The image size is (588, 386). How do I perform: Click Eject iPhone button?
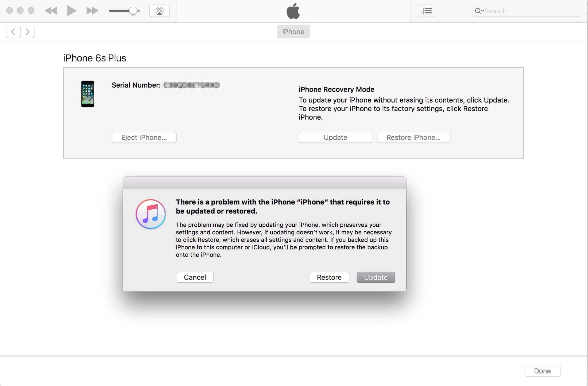tap(144, 137)
